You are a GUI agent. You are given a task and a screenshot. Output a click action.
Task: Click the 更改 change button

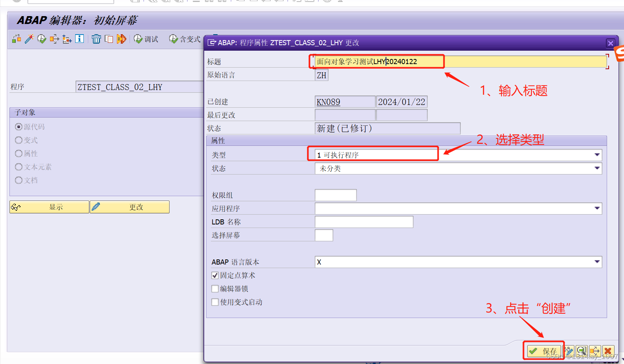[x=130, y=207]
